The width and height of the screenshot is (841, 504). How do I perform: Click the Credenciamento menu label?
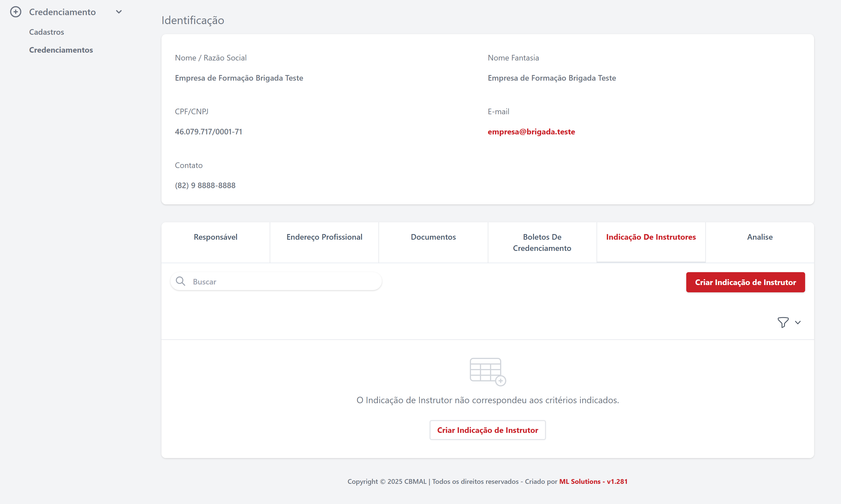(x=63, y=12)
